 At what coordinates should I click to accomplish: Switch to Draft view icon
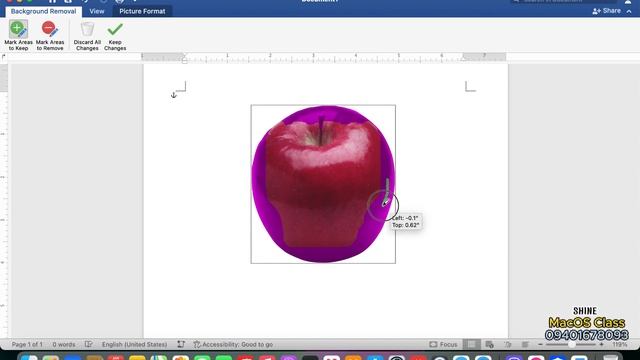click(525, 344)
